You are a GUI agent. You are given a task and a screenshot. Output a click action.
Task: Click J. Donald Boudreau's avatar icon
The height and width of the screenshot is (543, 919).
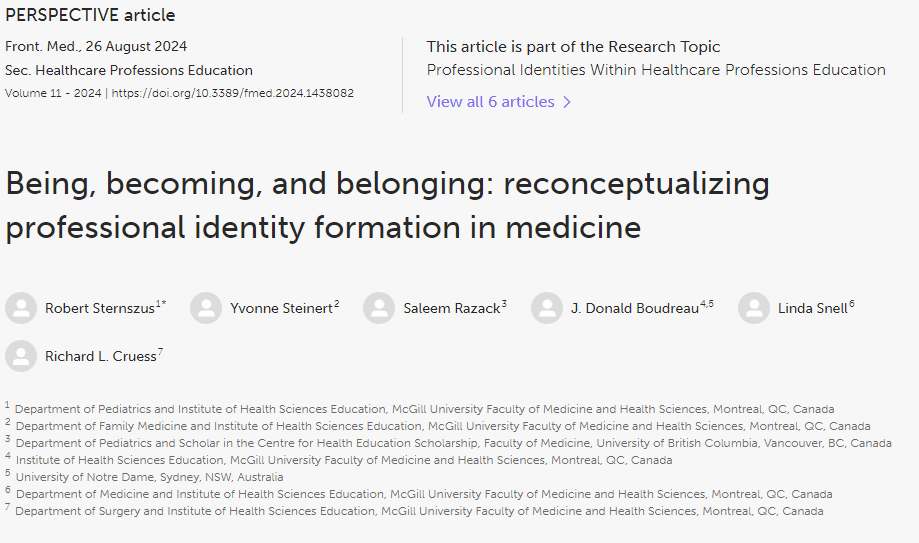547,308
